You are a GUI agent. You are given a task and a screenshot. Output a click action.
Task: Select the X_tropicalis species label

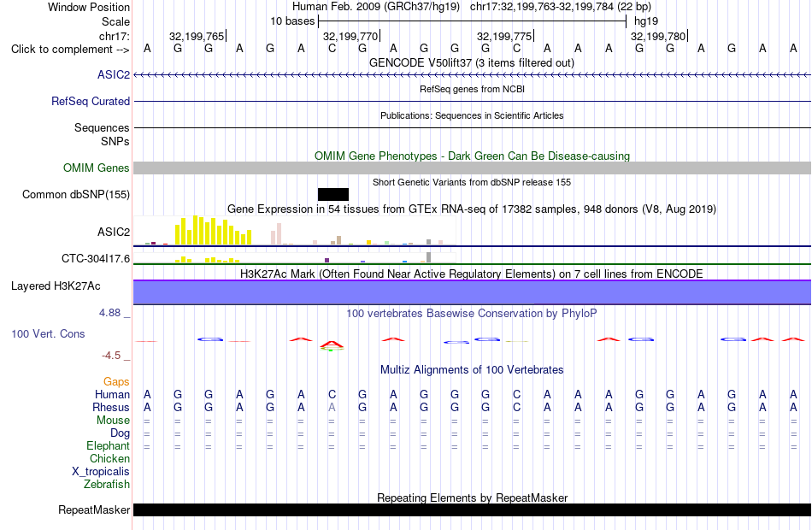101,472
